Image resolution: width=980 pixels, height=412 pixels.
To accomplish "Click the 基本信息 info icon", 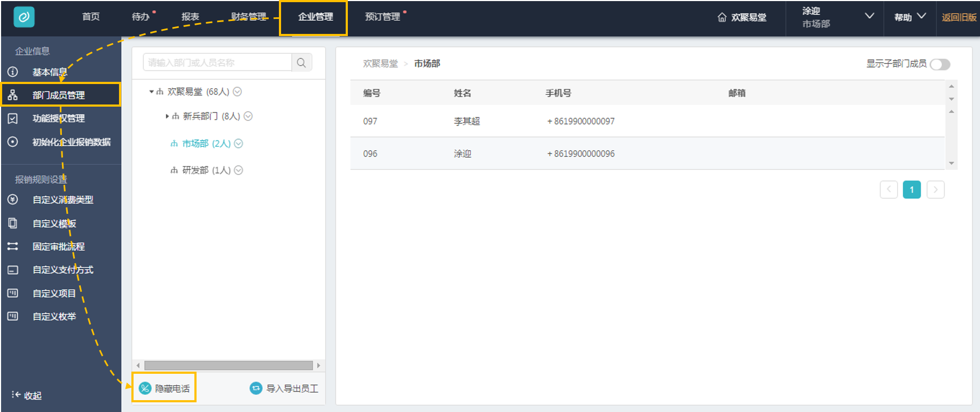I will pos(13,72).
